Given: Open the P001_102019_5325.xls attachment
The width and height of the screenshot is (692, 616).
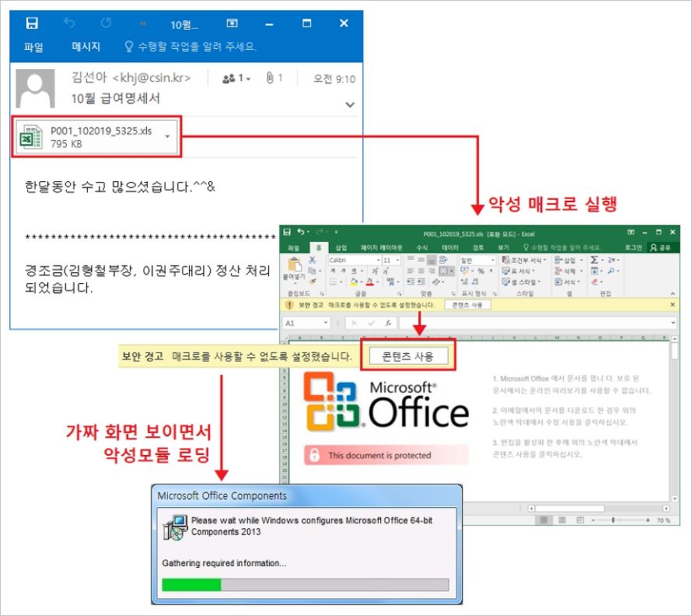Looking at the screenshot, I should (96, 136).
